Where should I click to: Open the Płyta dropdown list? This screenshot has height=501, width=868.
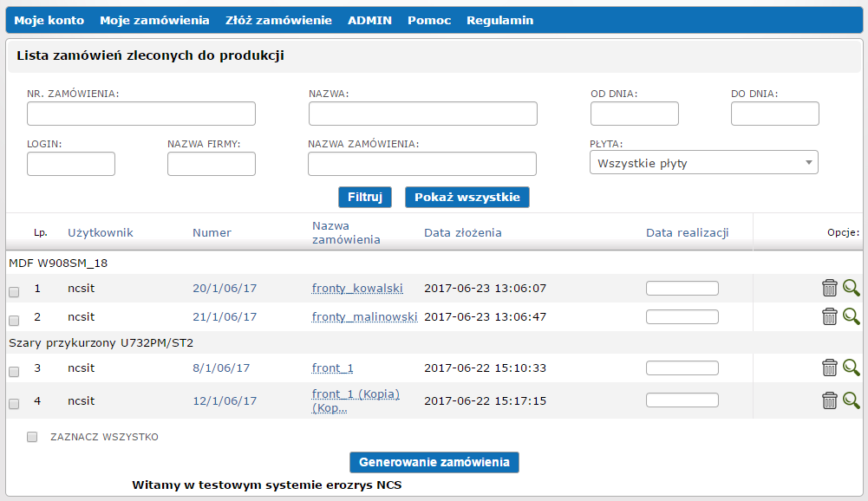click(703, 162)
